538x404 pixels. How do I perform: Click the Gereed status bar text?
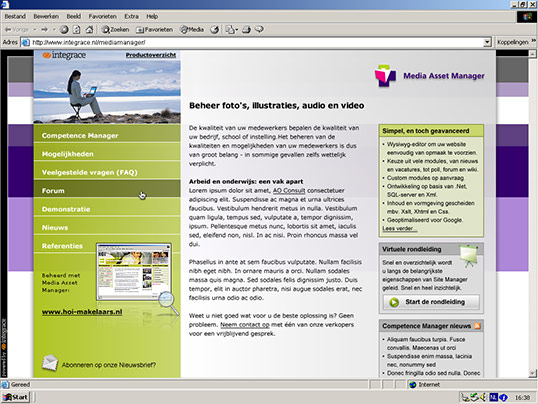(x=20, y=385)
